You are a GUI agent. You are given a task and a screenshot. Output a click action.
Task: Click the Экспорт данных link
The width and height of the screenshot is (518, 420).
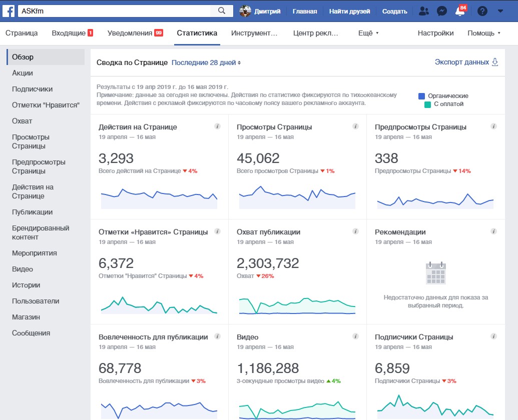(x=462, y=62)
